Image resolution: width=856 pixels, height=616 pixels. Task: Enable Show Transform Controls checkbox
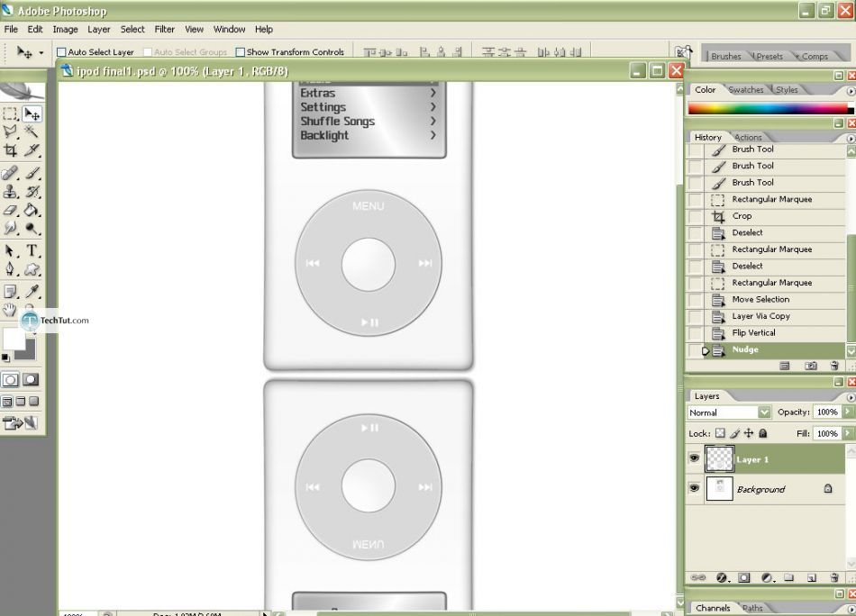(x=241, y=52)
